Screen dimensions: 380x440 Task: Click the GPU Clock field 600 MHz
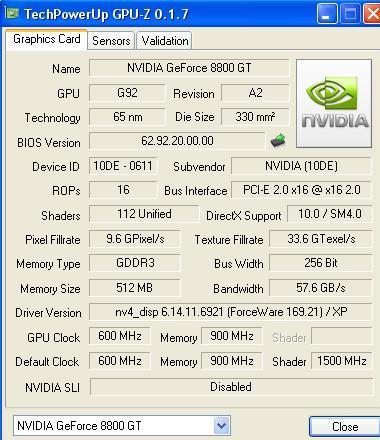click(119, 336)
